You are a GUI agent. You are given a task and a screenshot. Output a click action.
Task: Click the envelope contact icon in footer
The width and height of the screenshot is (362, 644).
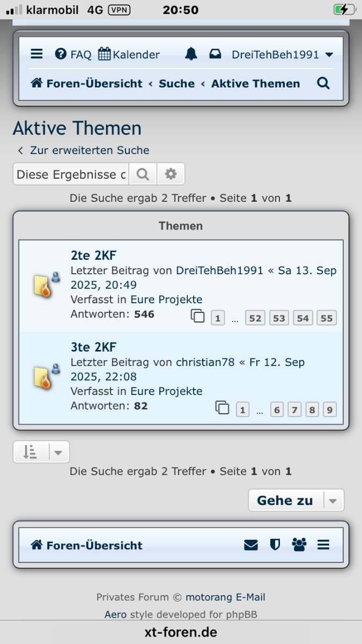click(251, 545)
